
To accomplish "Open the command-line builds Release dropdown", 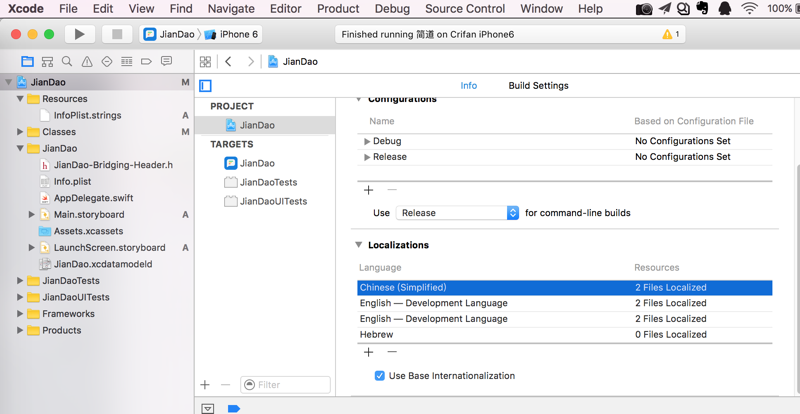I will 458,213.
